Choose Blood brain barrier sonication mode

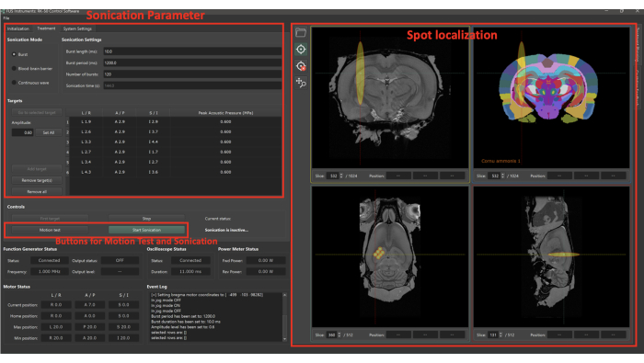(14, 69)
